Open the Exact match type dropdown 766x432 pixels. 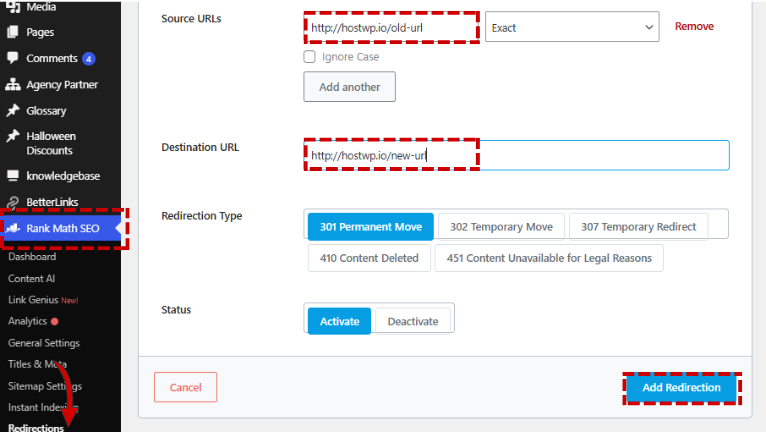(572, 27)
